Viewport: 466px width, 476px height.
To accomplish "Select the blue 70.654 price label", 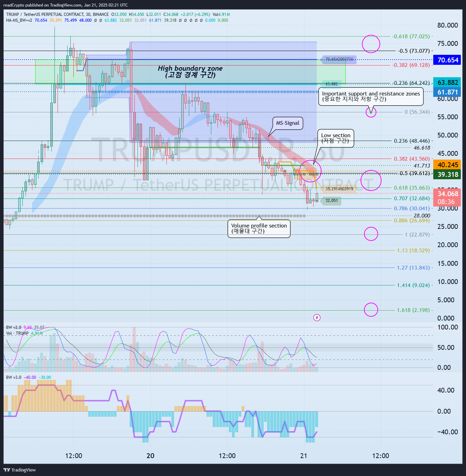I will (448, 60).
